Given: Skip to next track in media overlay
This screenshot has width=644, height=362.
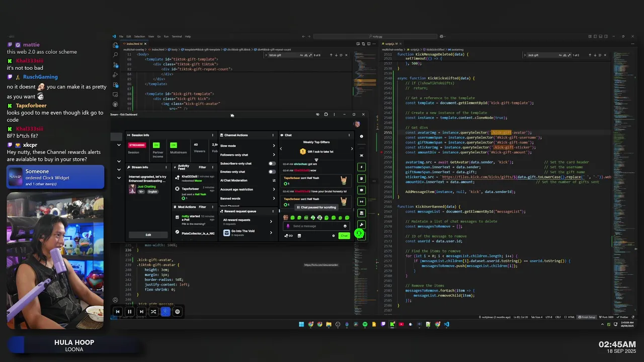Looking at the screenshot, I should [141, 312].
